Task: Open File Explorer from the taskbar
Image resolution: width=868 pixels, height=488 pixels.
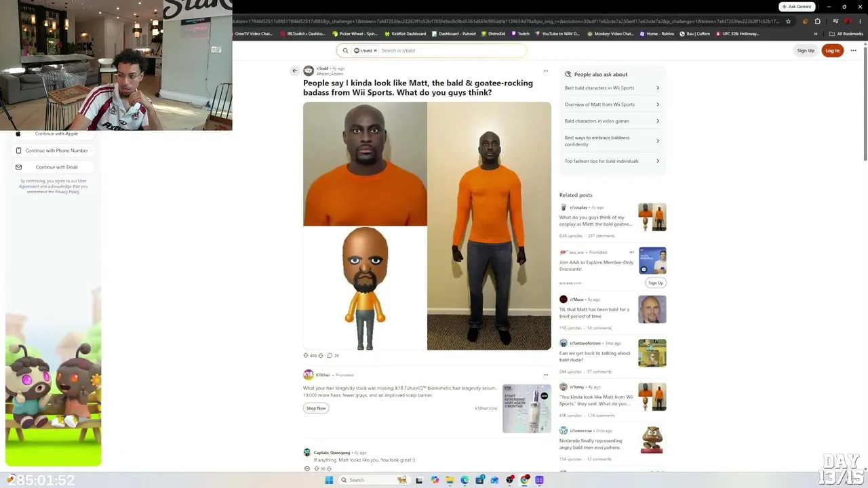Action: point(450,480)
